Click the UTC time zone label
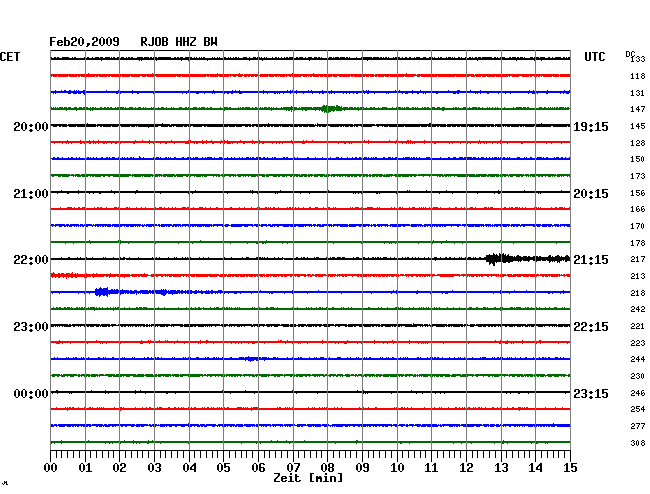 595,57
